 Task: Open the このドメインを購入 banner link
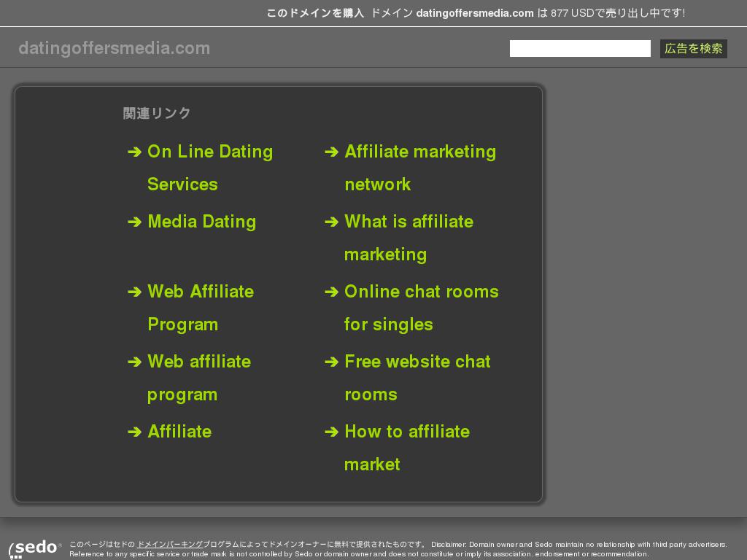[x=315, y=13]
